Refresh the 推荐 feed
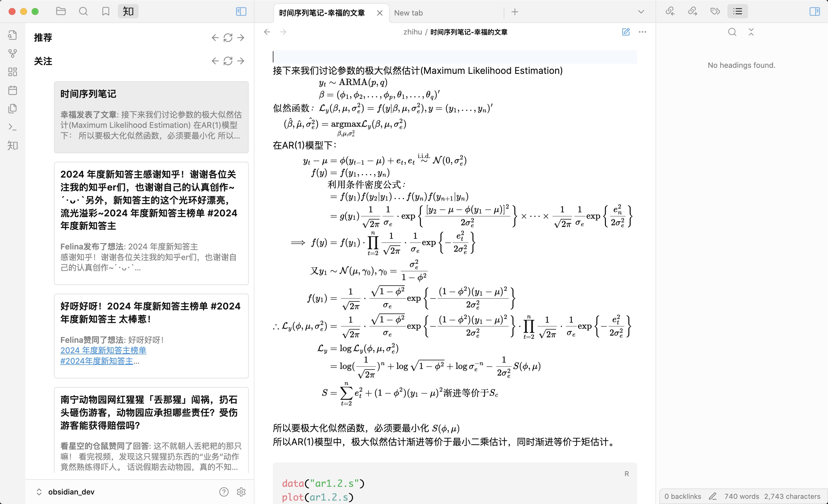Viewport: 828px width, 504px height. pyautogui.click(x=228, y=38)
